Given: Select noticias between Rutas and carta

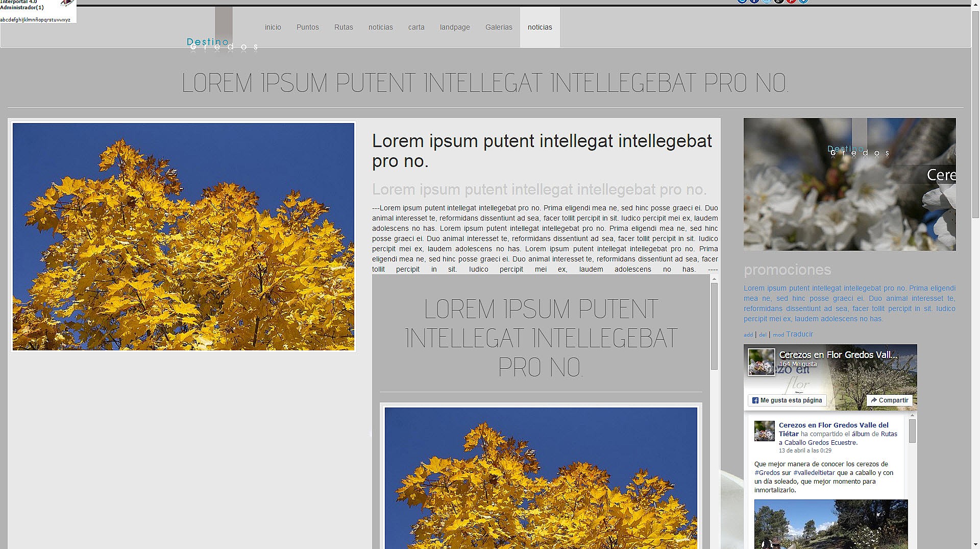Looking at the screenshot, I should [x=381, y=27].
